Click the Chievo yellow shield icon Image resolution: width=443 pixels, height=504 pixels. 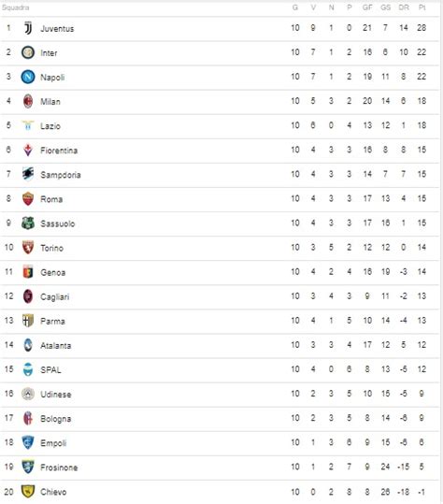pos(28,492)
